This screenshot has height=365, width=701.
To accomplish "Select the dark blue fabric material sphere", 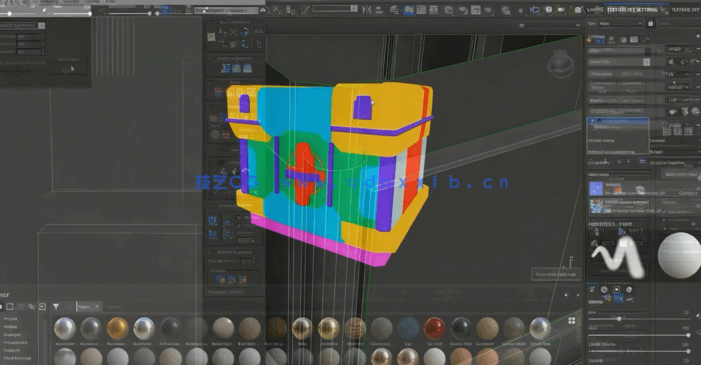I will click(408, 328).
